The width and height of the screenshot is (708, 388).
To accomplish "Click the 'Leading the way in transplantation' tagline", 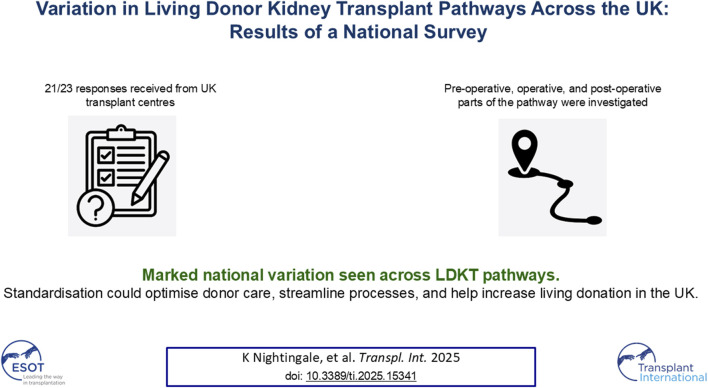I will point(43,379).
